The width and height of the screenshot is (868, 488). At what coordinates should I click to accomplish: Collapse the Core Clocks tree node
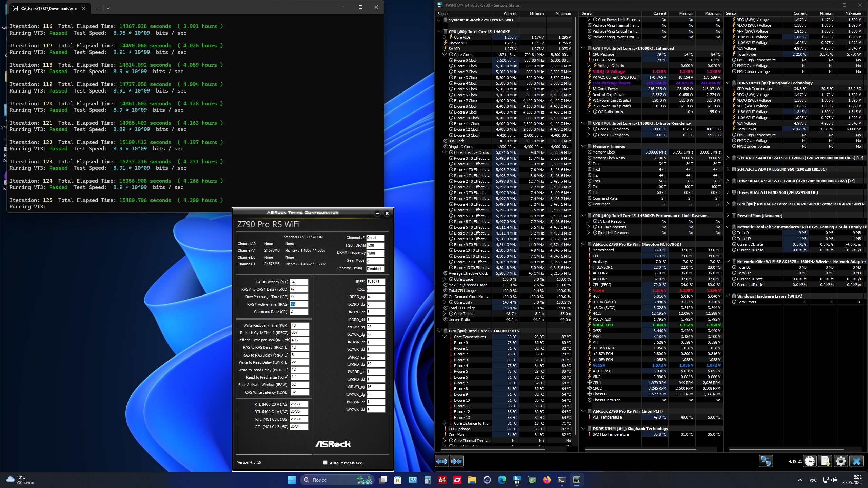click(x=445, y=55)
